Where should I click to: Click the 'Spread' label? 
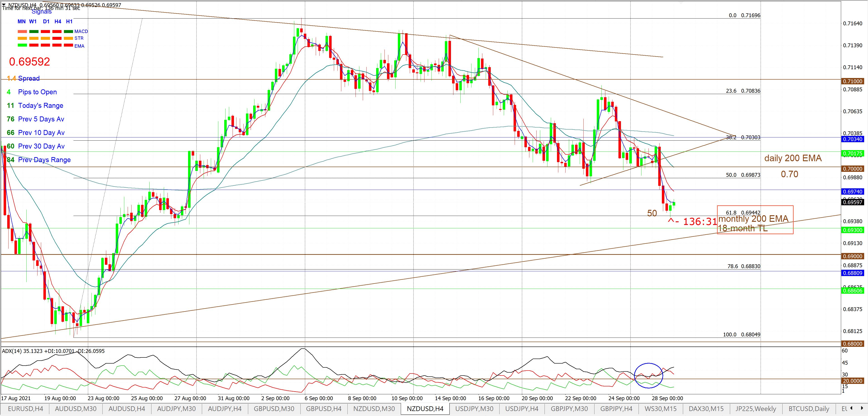click(29, 78)
